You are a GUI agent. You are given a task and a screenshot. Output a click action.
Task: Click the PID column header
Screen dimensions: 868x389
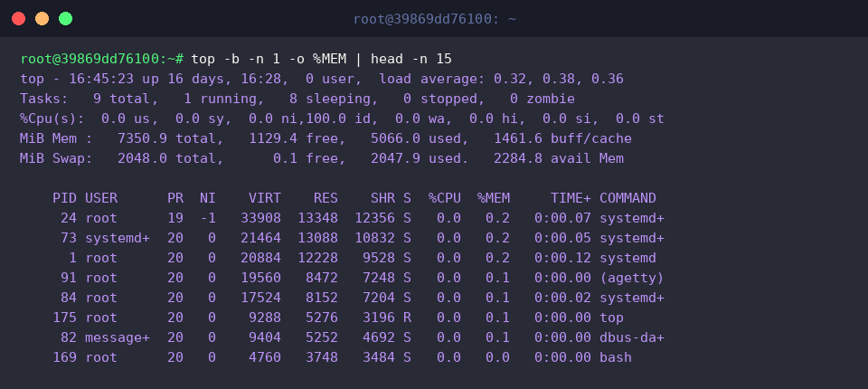(x=65, y=198)
